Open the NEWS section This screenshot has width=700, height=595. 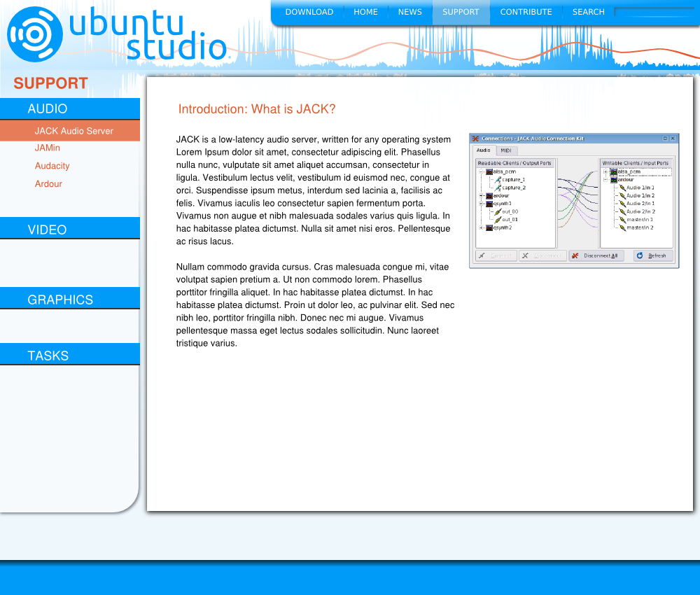409,12
